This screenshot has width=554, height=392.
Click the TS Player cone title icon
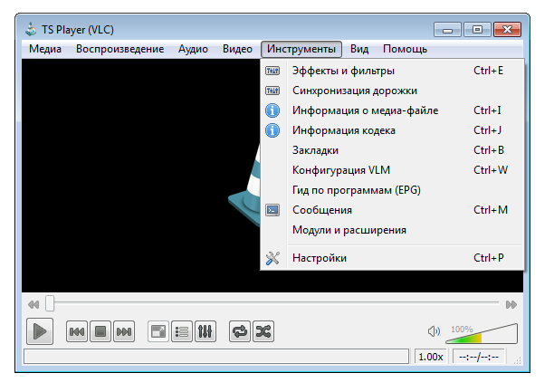[x=31, y=29]
